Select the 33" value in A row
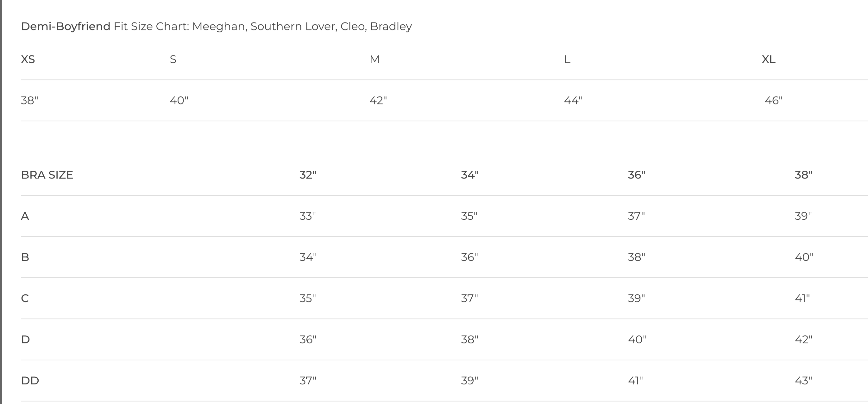868x404 pixels. pos(308,216)
